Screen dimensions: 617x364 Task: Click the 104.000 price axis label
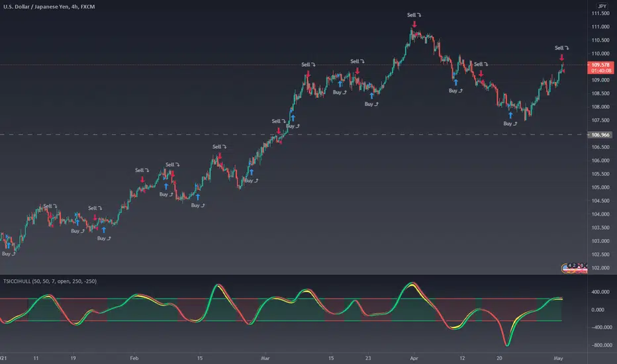pos(600,214)
